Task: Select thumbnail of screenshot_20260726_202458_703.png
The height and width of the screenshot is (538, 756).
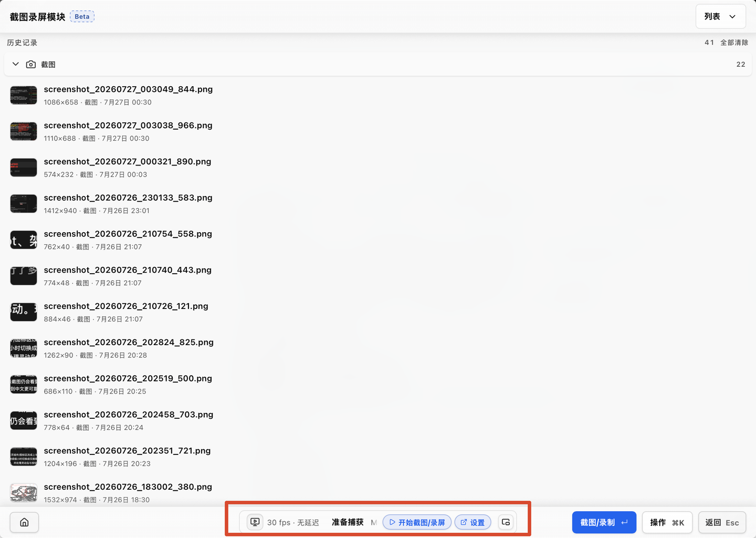Action: [24, 421]
